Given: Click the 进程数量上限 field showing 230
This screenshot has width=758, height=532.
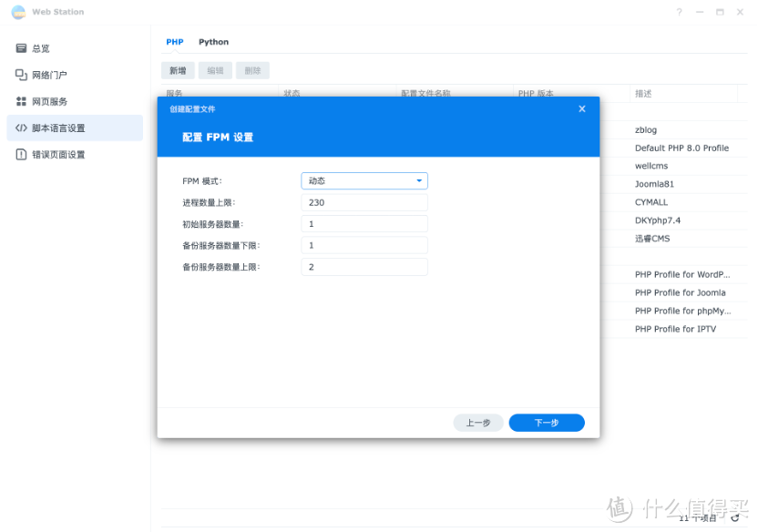Looking at the screenshot, I should pyautogui.click(x=364, y=202).
